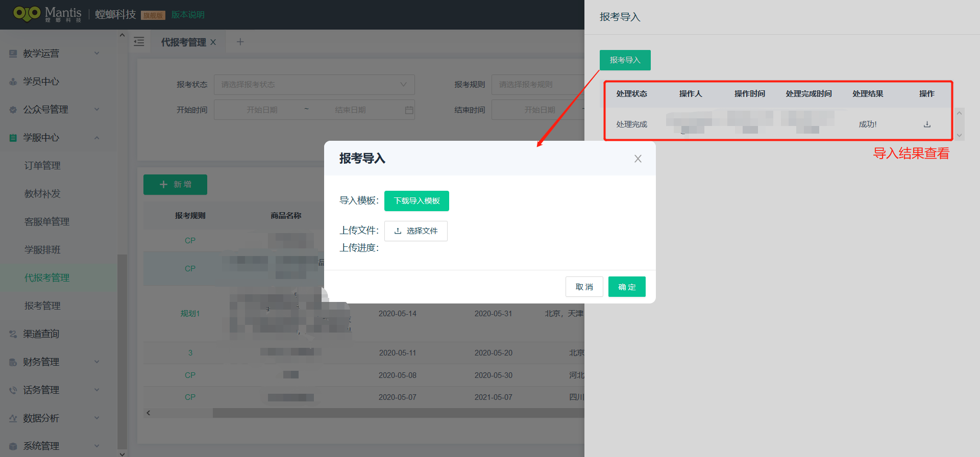Screen dimensions: 980x457
Task: Click the 系统管理 sidebar icon
Action: (x=13, y=446)
